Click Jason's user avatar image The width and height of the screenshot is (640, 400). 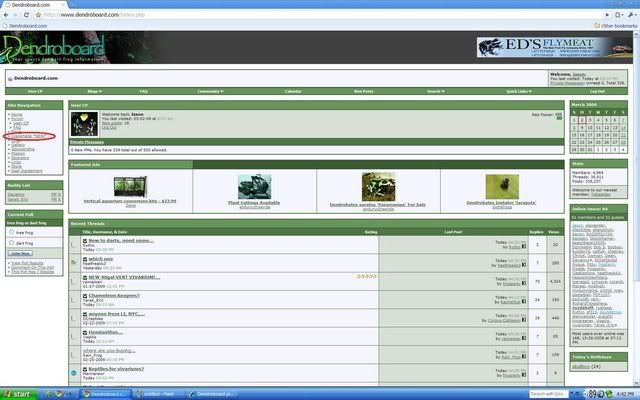pyautogui.click(x=84, y=124)
